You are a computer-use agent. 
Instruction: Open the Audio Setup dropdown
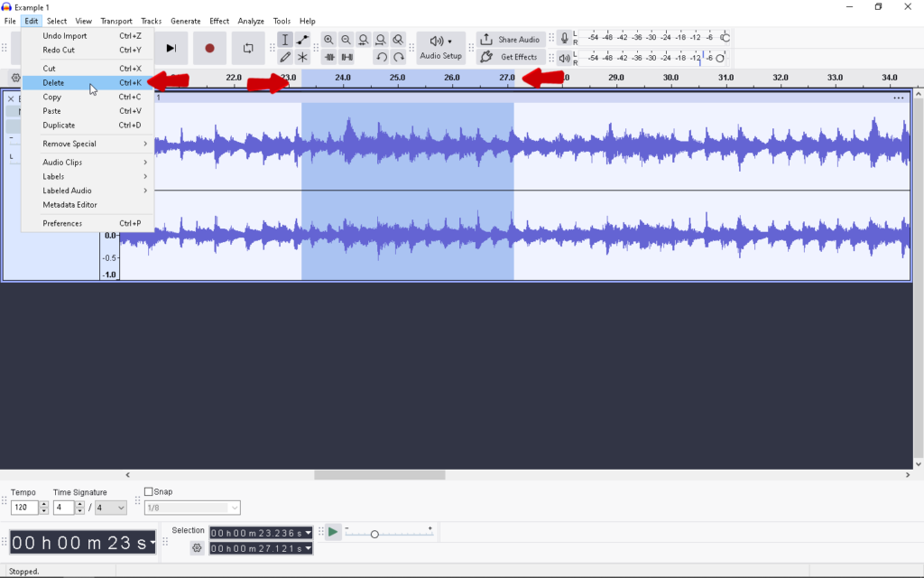[440, 48]
